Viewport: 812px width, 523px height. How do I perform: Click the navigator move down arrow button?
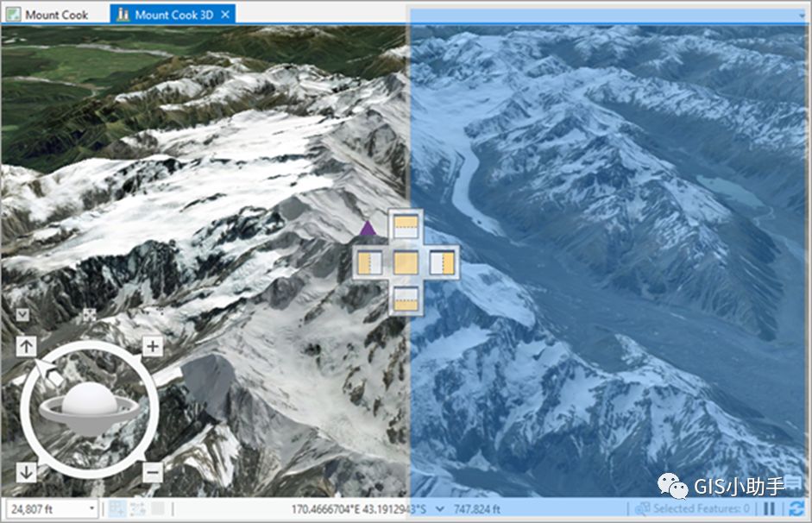click(27, 472)
